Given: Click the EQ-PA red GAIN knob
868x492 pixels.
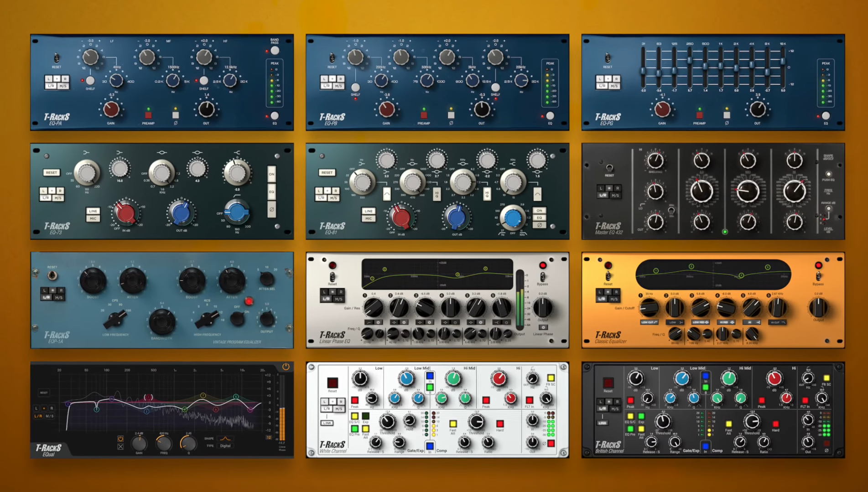Looking at the screenshot, I should pos(111,109).
